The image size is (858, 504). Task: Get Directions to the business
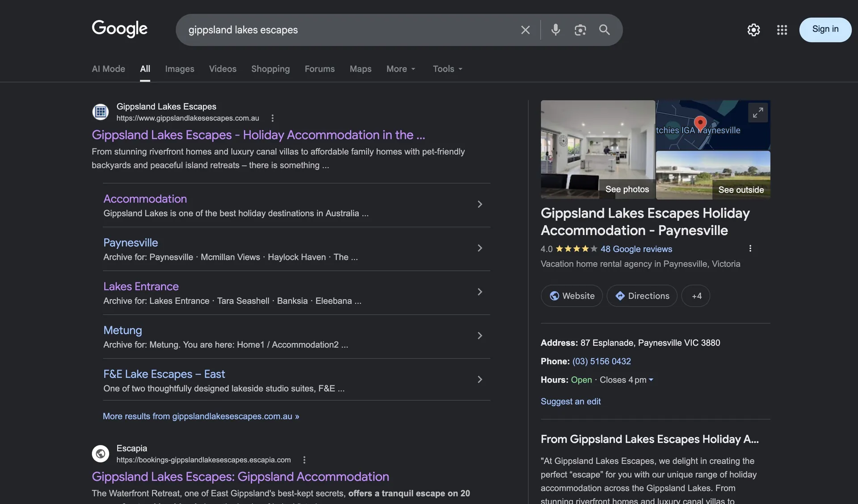tap(642, 296)
